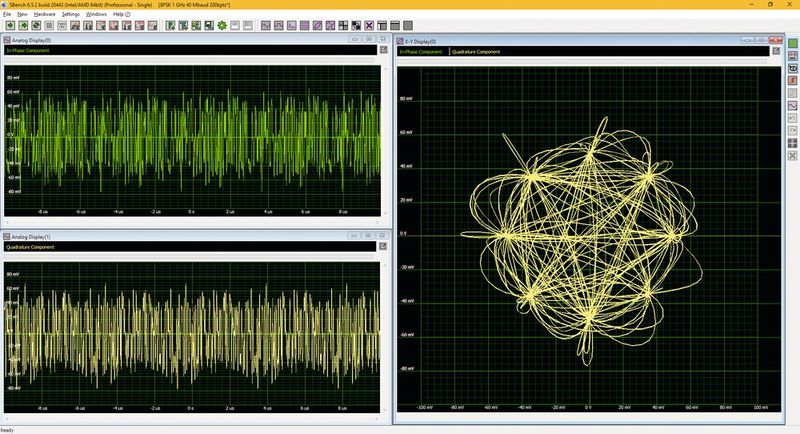
Task: Open the Help menu
Action: click(x=121, y=14)
